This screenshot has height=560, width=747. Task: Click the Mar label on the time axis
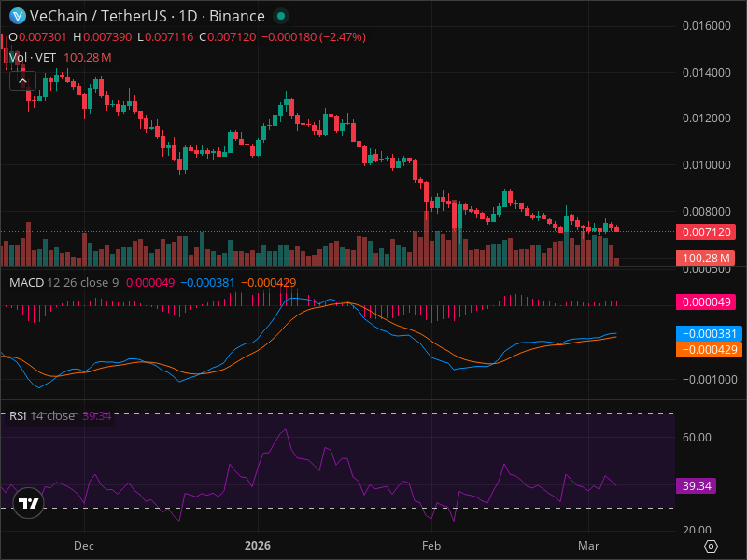click(x=588, y=546)
